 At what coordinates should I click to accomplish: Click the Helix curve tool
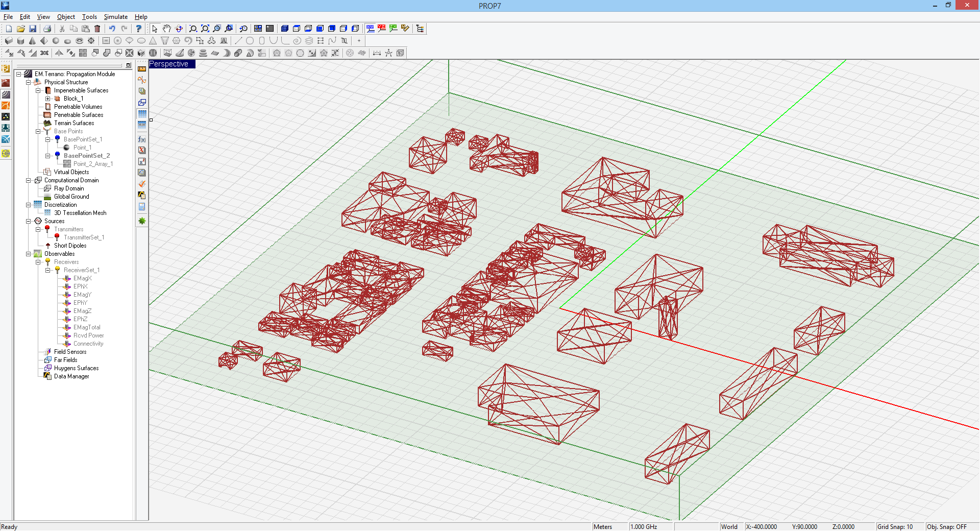309,41
